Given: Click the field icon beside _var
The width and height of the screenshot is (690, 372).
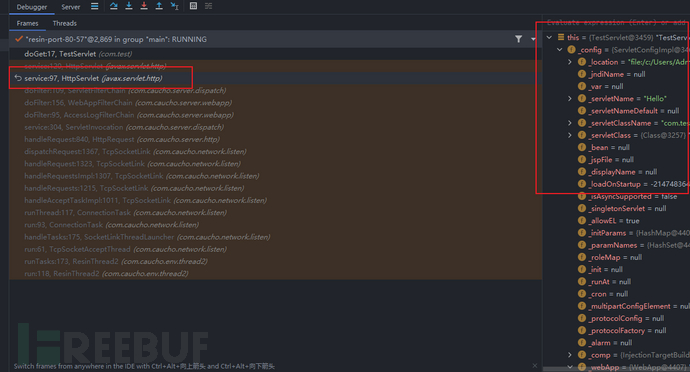Looking at the screenshot, I should click(582, 86).
